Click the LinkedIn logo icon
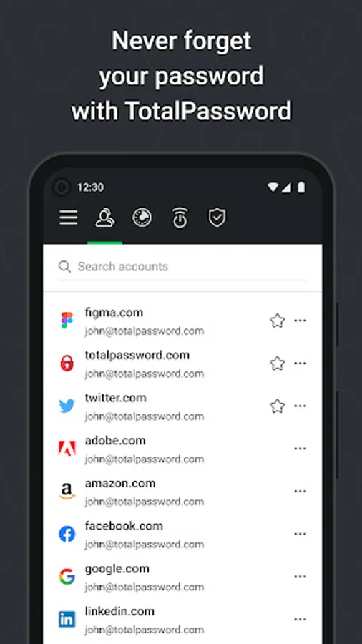 click(67, 620)
